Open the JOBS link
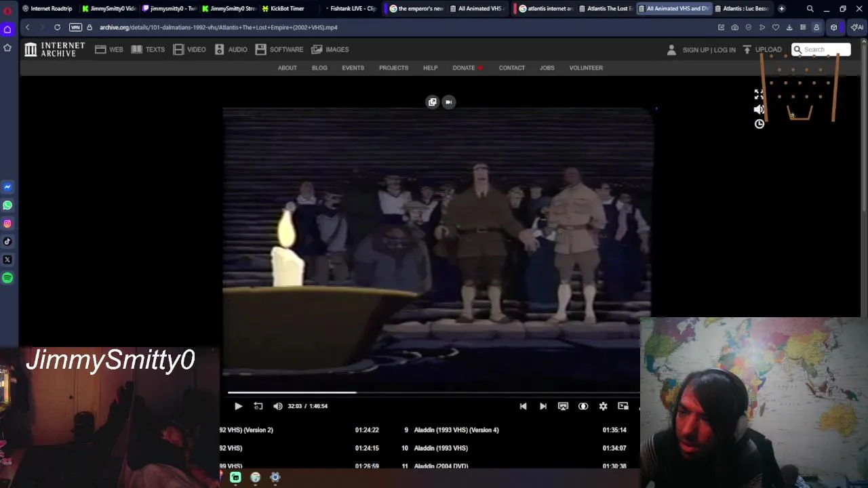The height and width of the screenshot is (488, 868). click(547, 68)
